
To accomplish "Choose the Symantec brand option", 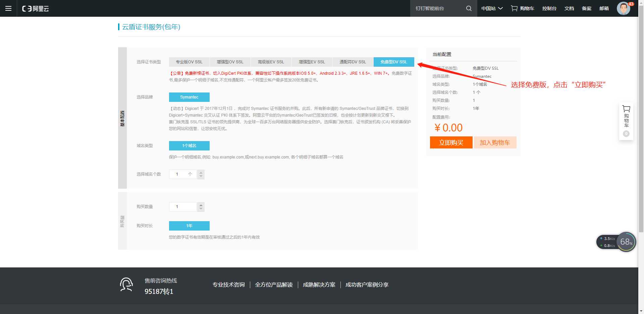I will [189, 97].
